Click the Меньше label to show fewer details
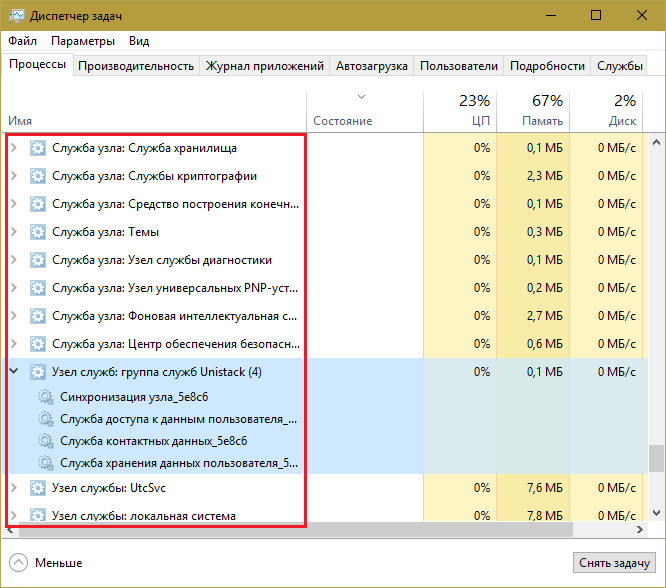 (x=59, y=563)
